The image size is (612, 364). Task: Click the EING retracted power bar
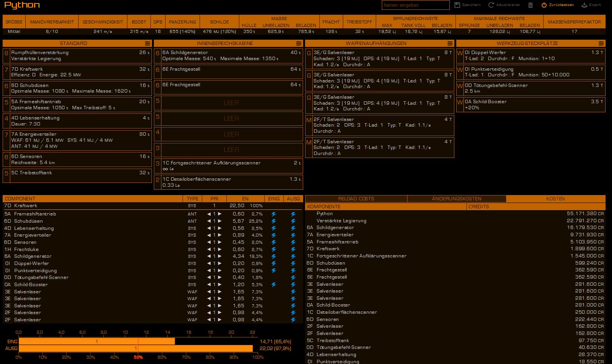[97, 341]
